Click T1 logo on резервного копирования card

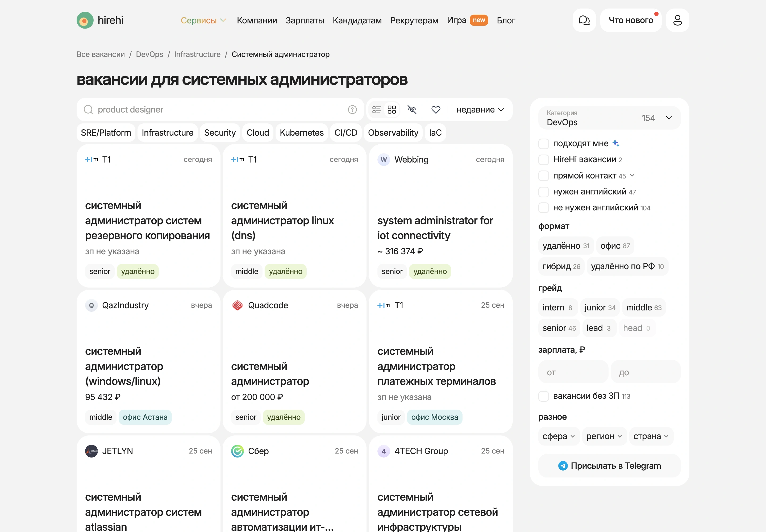[x=91, y=160]
